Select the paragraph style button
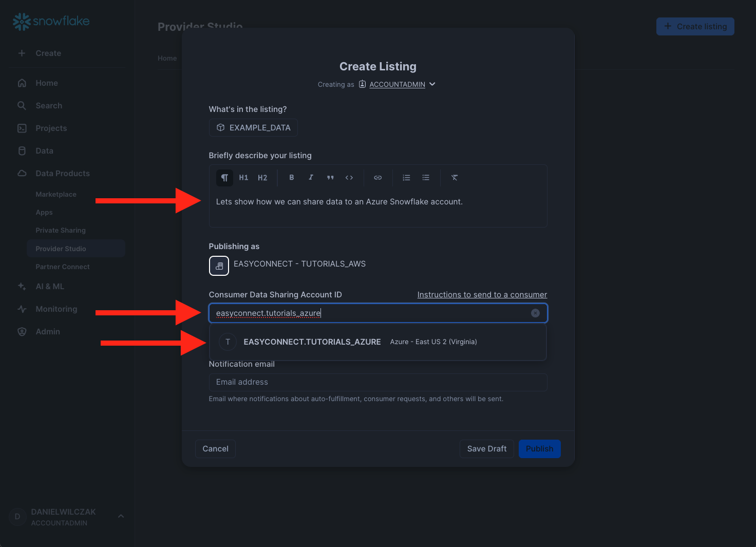Viewport: 756px width, 547px height. click(224, 178)
